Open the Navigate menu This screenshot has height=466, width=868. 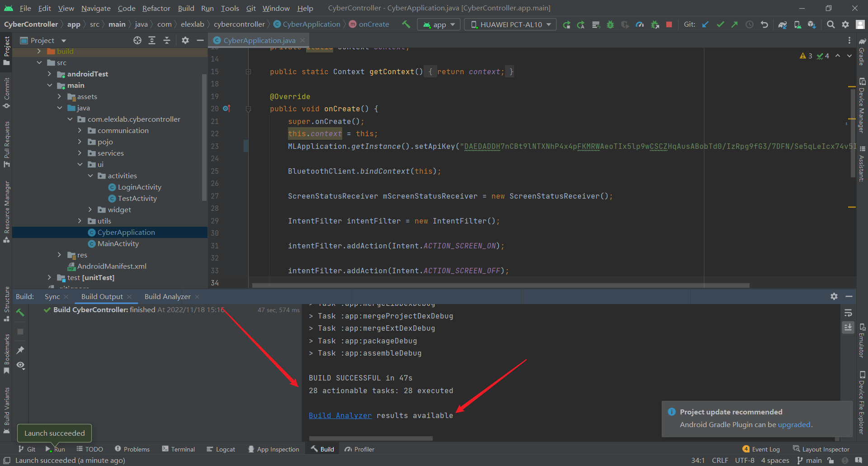click(96, 8)
